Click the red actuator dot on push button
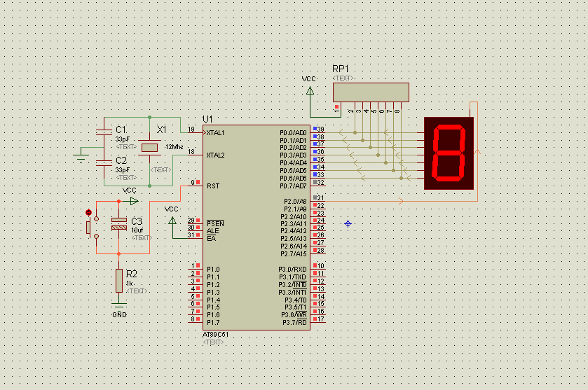Image resolution: width=588 pixels, height=390 pixels. click(88, 212)
